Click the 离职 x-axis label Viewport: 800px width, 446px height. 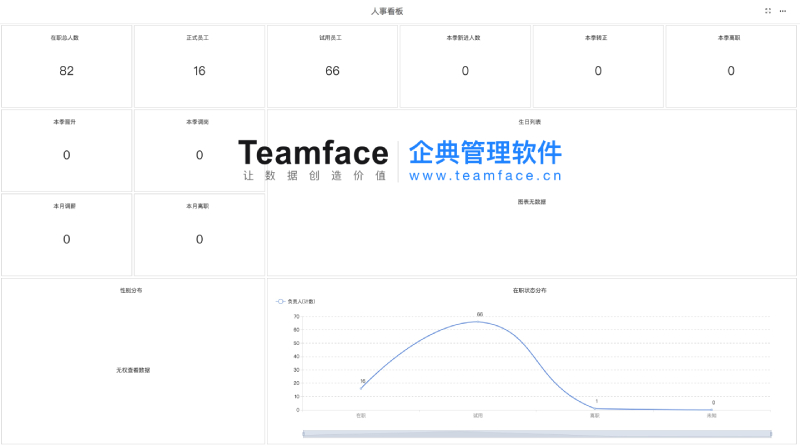click(x=595, y=416)
